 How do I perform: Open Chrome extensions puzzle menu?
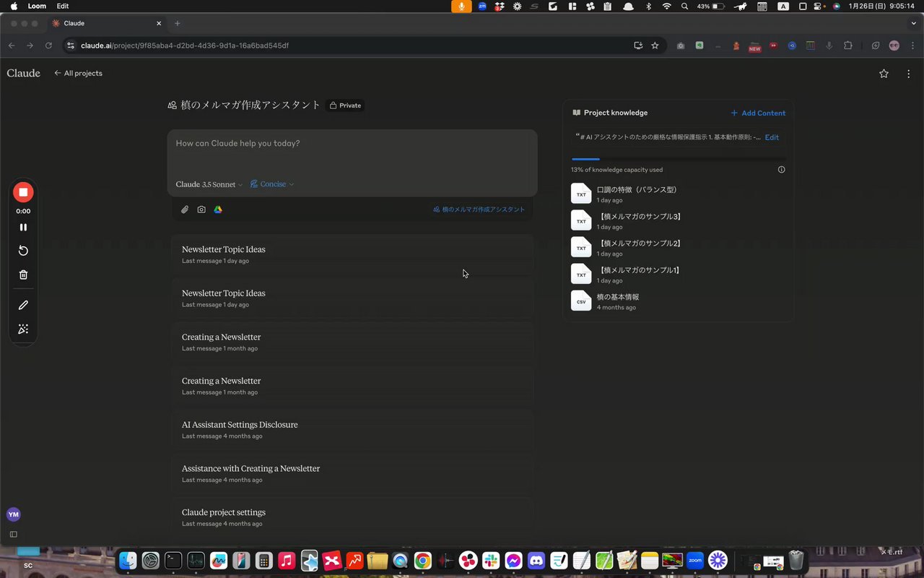click(x=848, y=46)
